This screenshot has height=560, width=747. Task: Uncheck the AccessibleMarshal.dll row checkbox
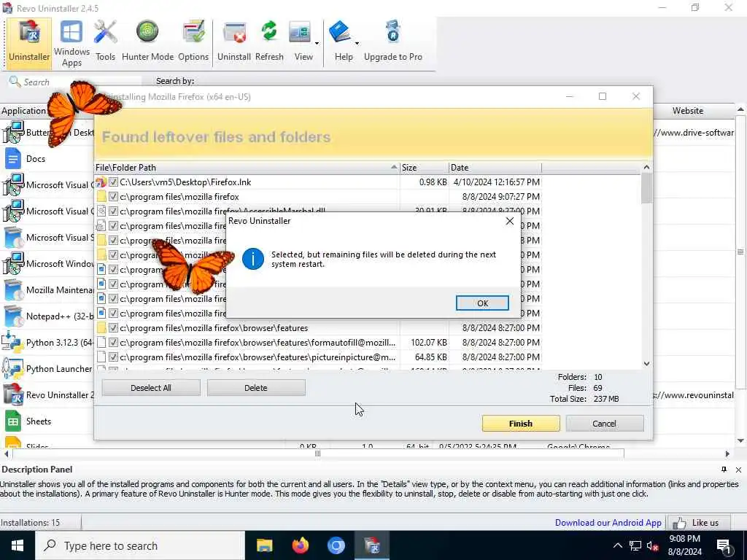click(x=113, y=211)
